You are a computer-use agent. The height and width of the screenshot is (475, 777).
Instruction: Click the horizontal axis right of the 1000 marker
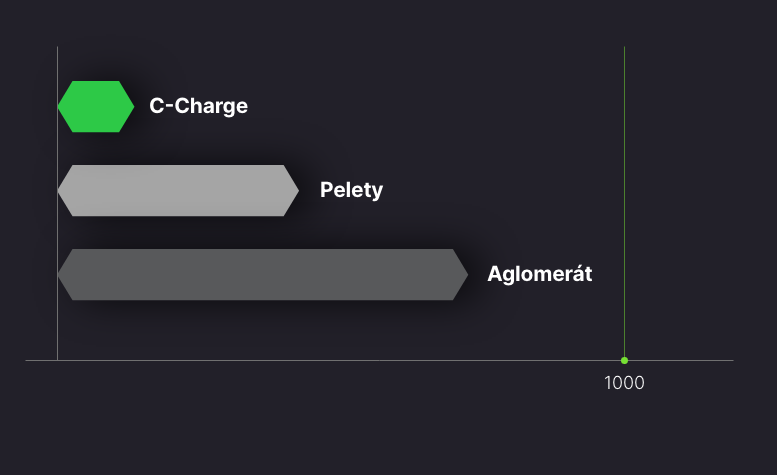point(680,361)
